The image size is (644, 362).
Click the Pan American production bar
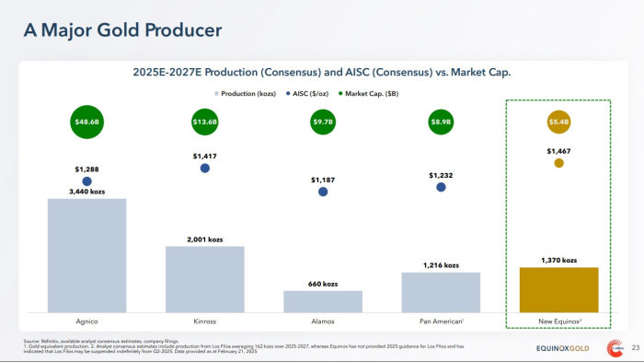[x=441, y=293]
